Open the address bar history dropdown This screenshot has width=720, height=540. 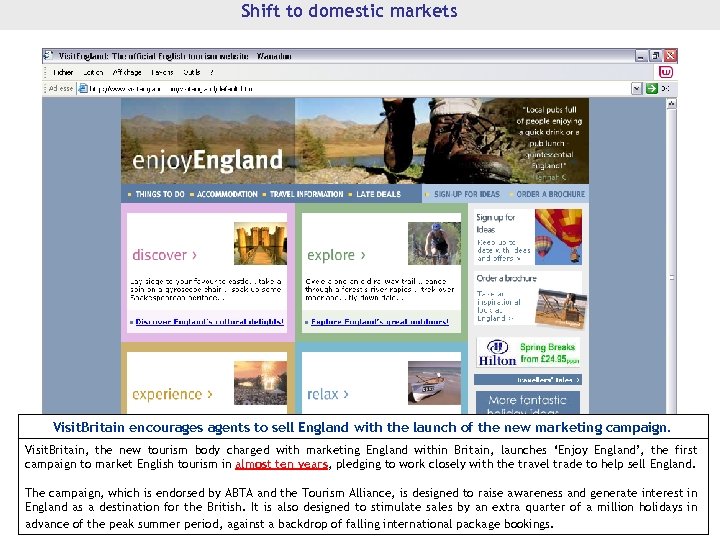[636, 88]
